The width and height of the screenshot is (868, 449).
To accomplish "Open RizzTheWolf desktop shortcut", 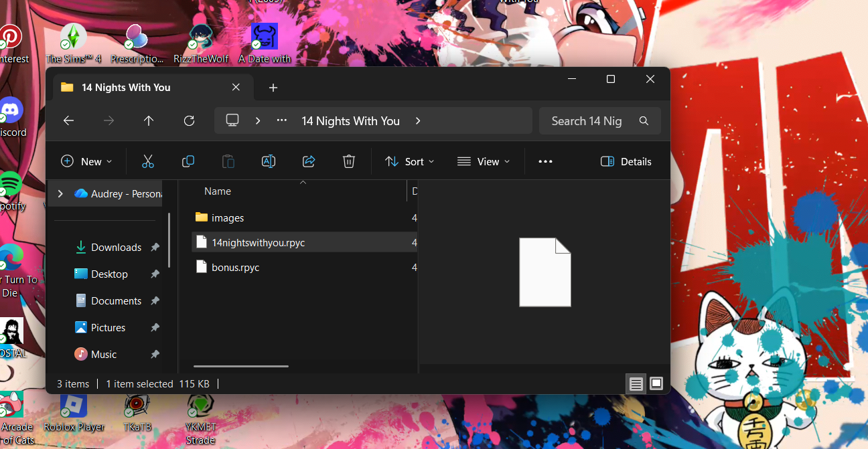I will coord(201,43).
